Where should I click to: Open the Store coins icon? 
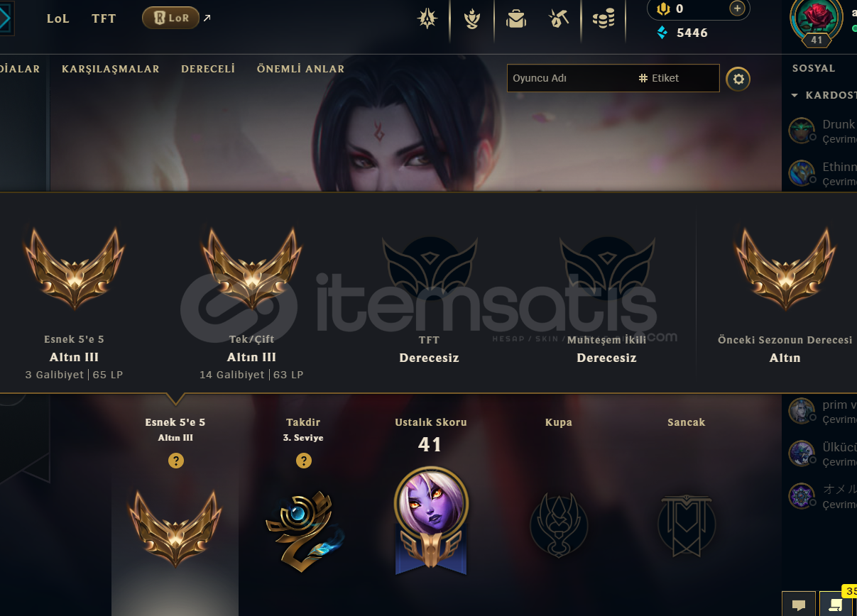604,19
